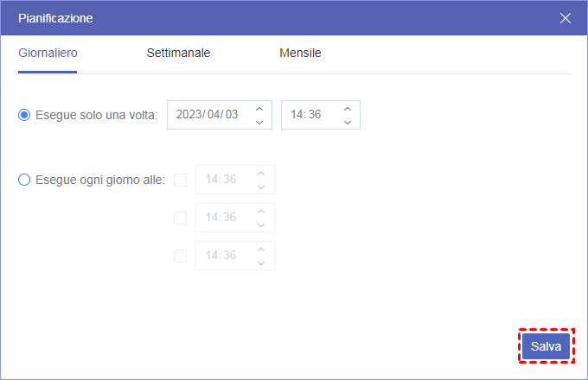
Task: Enable the second daily time checkbox
Action: click(x=181, y=218)
